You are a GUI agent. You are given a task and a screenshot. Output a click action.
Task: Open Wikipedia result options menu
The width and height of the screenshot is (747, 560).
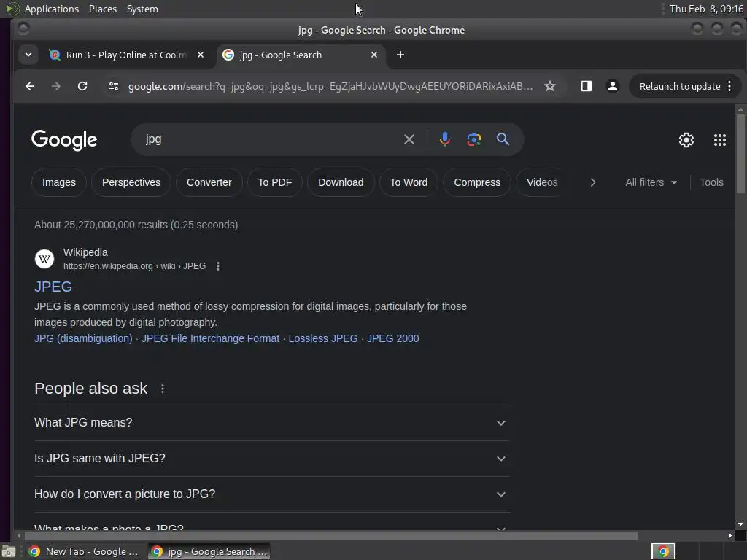click(x=218, y=266)
